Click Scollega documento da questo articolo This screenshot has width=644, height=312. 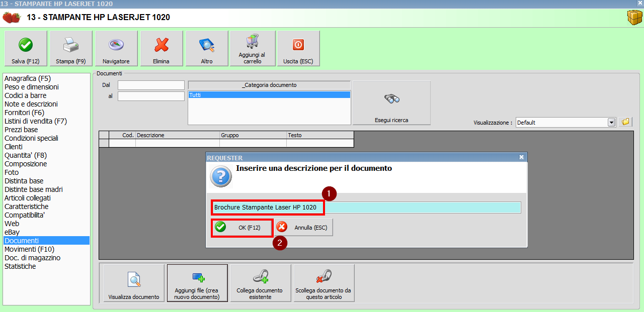click(324, 283)
